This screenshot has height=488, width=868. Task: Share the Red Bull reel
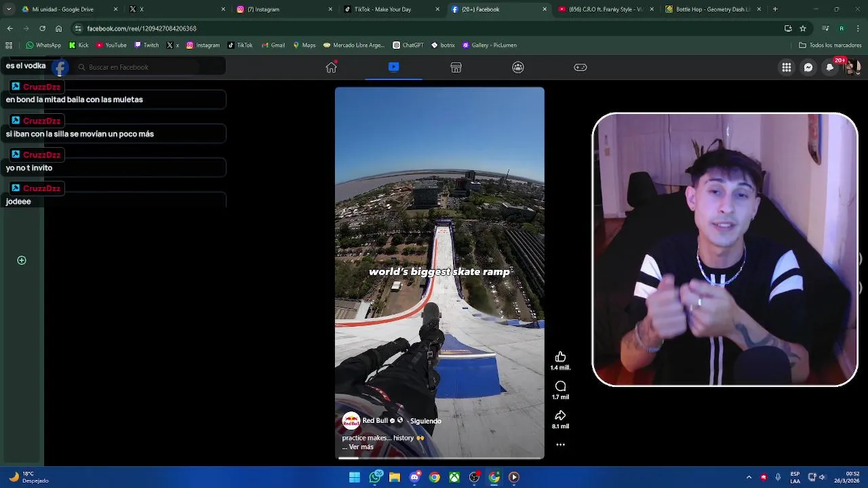(560, 415)
